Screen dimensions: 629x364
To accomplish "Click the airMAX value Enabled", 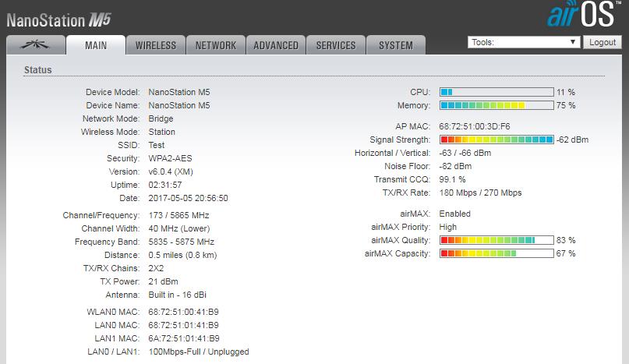I will point(454,214).
